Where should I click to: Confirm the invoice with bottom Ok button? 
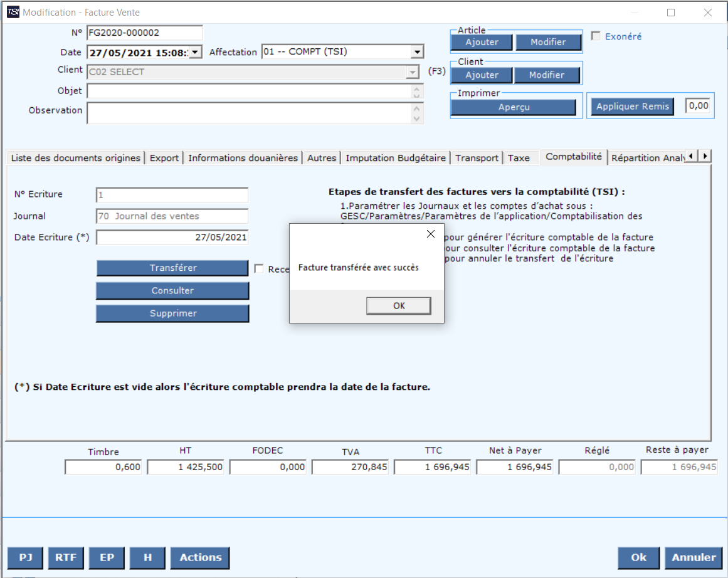coord(638,557)
